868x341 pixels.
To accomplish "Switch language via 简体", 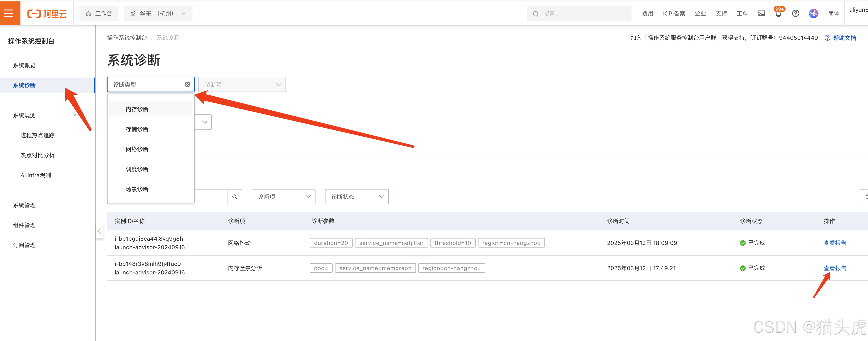I will coord(833,14).
